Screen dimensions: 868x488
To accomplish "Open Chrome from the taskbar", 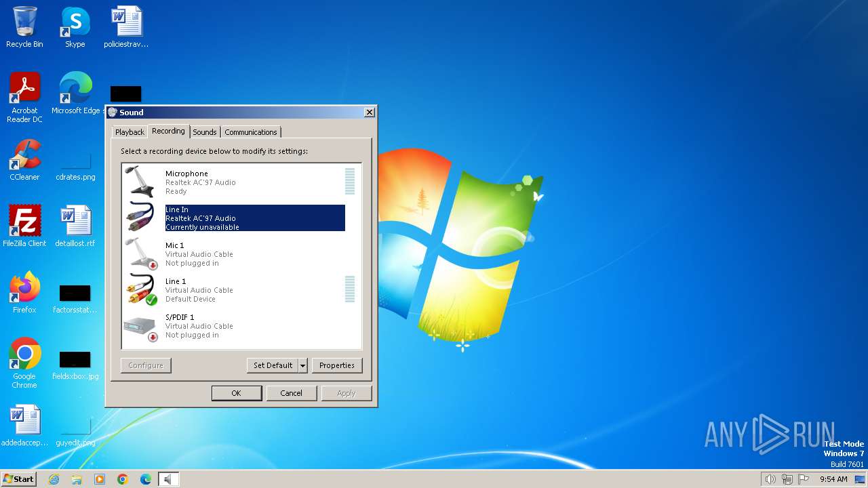I will click(x=123, y=479).
